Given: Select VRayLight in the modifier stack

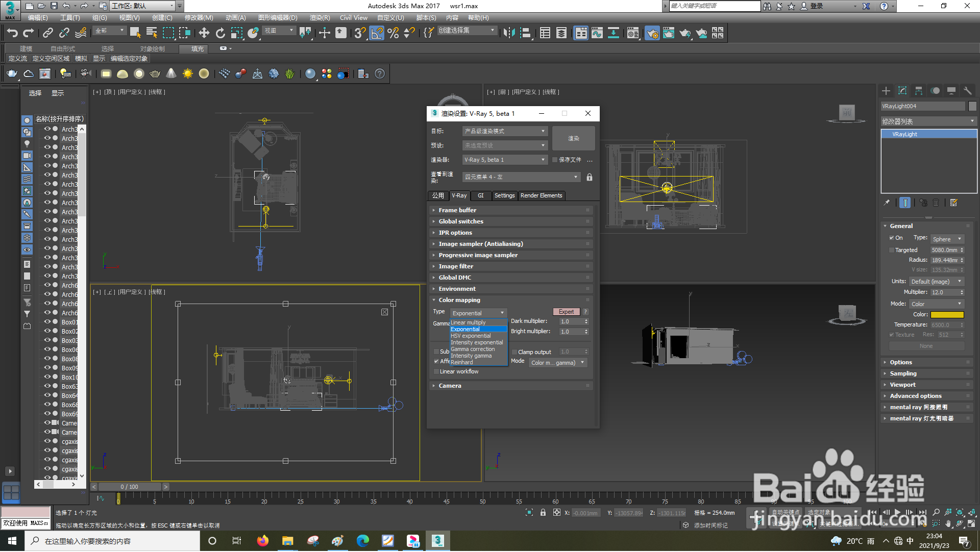Looking at the screenshot, I should pos(929,134).
